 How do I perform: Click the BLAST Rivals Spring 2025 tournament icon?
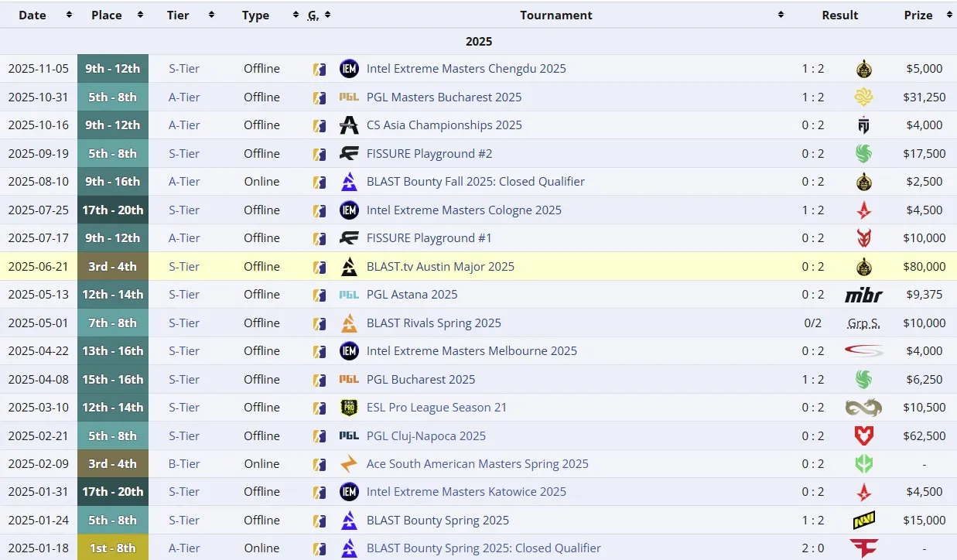tap(349, 323)
